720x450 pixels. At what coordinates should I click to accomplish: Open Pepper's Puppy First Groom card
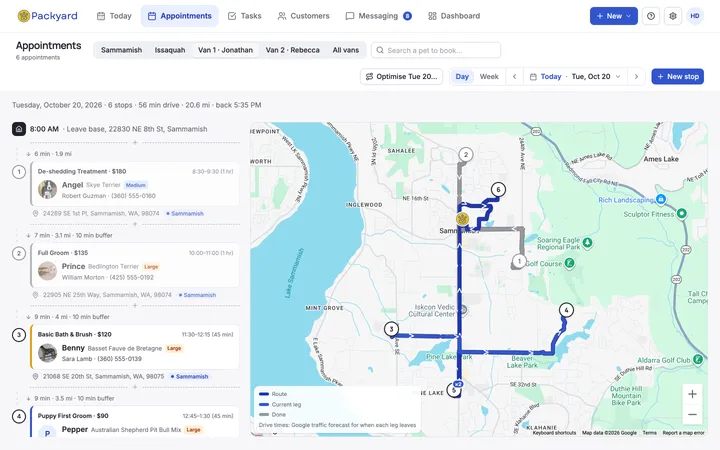(x=135, y=422)
